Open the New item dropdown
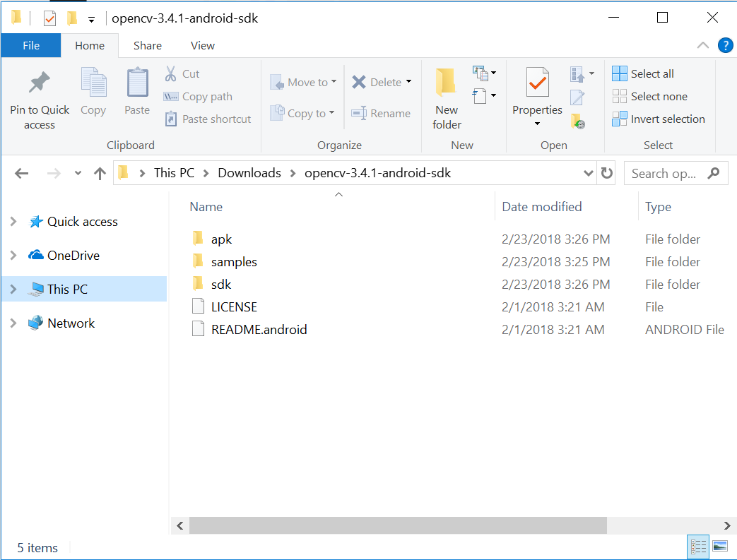 coord(493,73)
